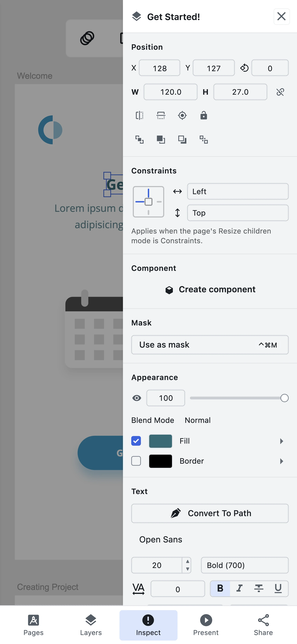Click the teal Fill color swatch
The image size is (297, 644).
pyautogui.click(x=160, y=441)
